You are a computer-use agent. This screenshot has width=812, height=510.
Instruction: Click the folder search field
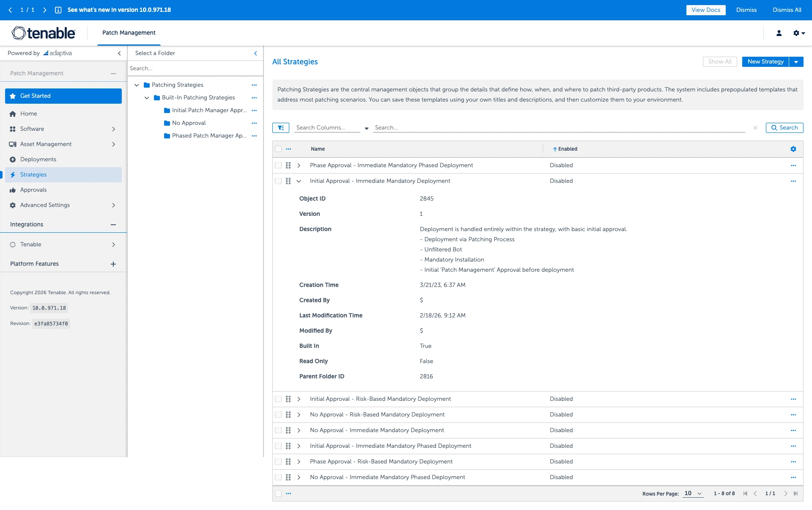(x=195, y=68)
